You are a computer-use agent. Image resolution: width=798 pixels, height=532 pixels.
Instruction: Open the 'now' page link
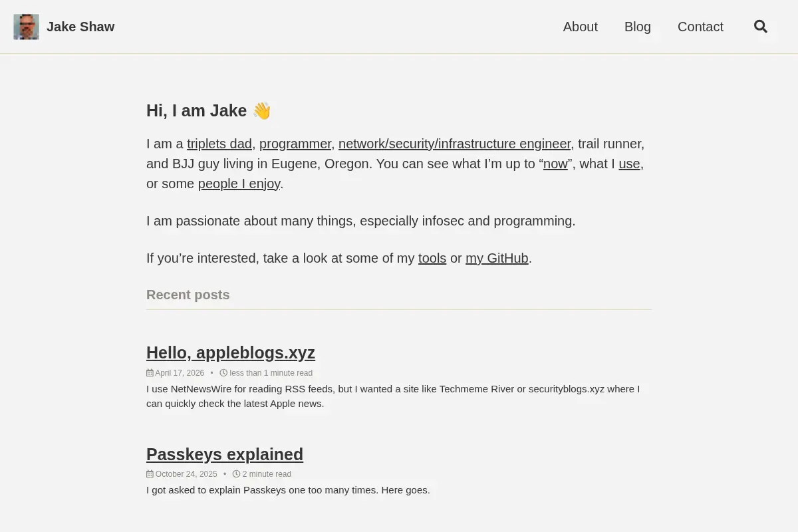point(555,164)
